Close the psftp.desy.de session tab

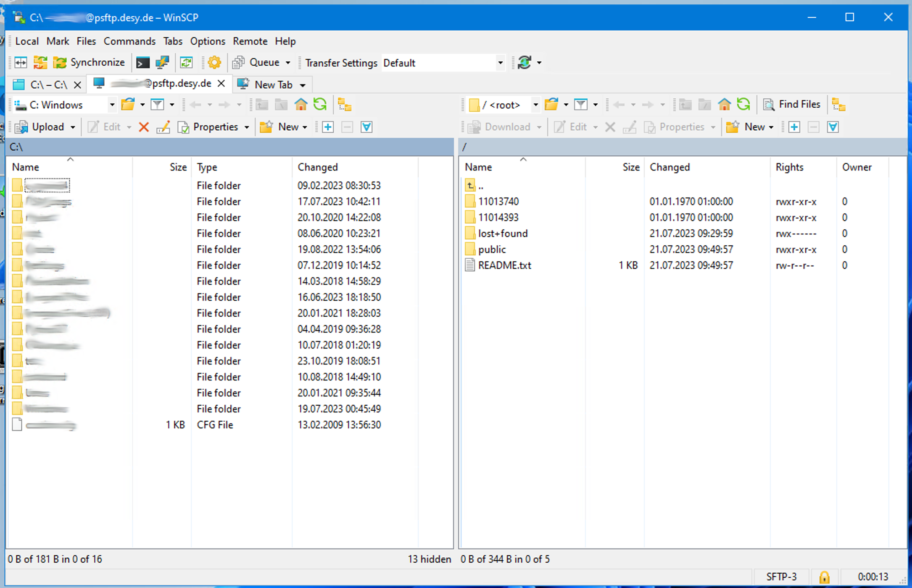point(221,84)
